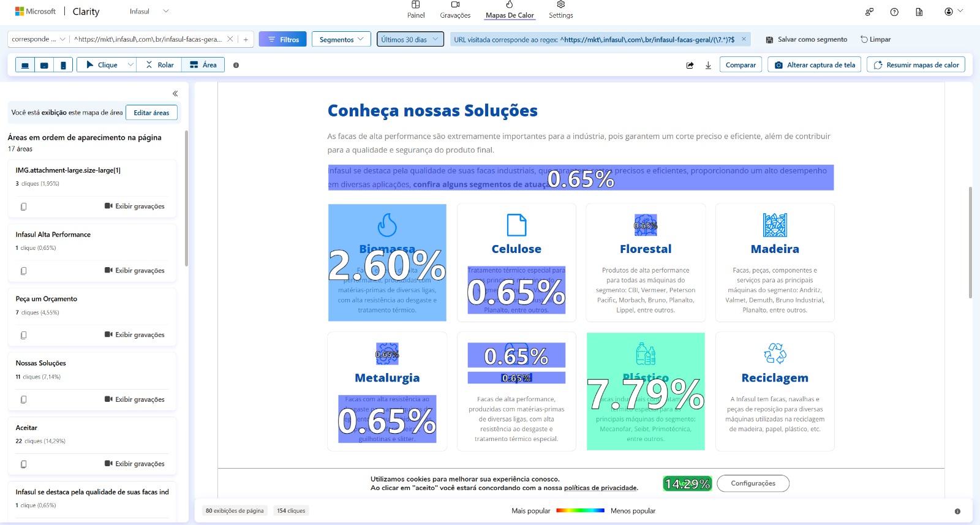
Task: Show recordings for Infasul Alta Performance
Action: pos(134,271)
